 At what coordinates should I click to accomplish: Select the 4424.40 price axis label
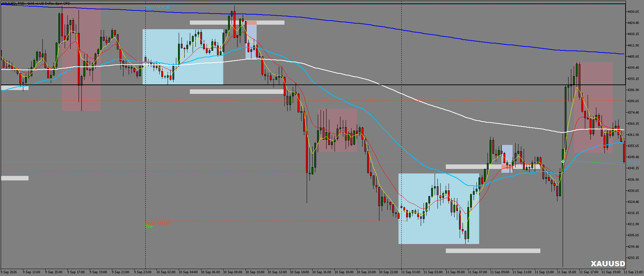[633, 23]
